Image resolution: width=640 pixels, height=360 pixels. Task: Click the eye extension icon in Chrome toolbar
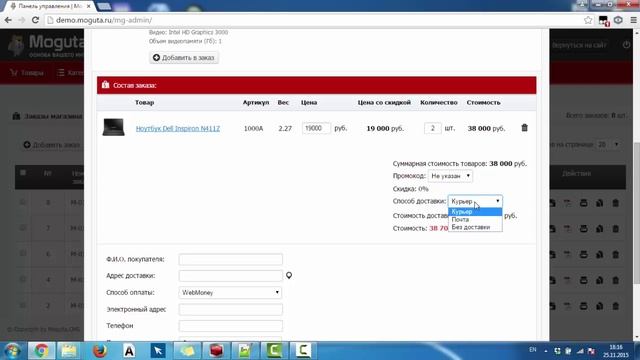point(618,20)
